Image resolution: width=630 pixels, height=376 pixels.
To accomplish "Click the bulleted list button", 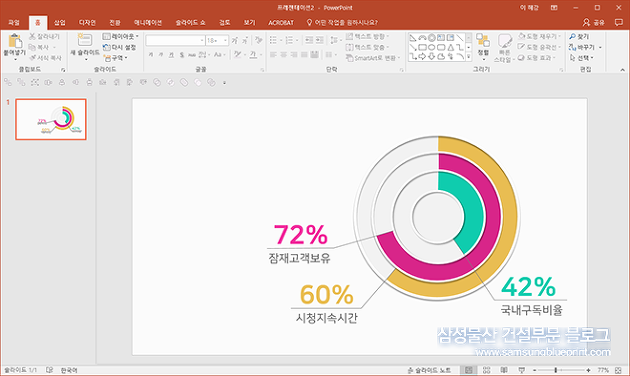I will point(274,40).
